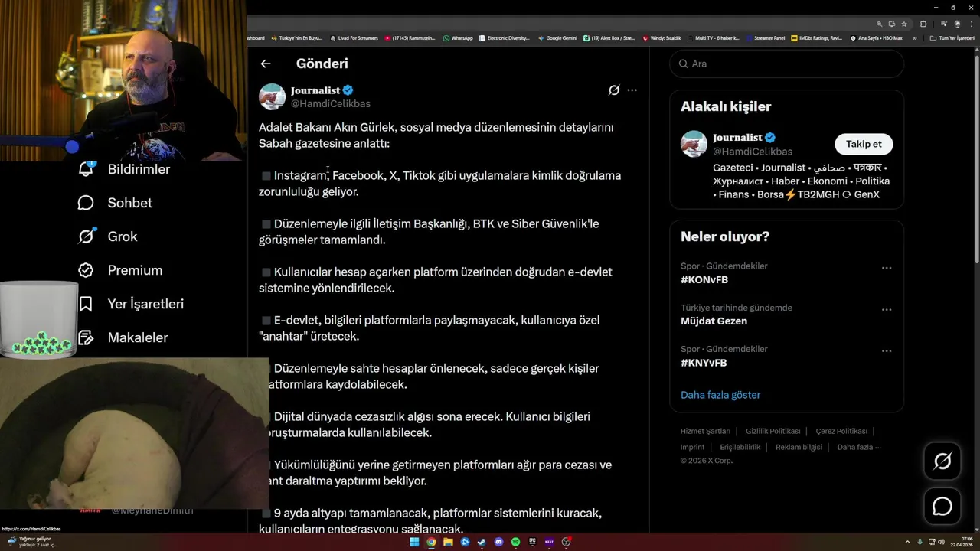
Task: Click the Yer İşaretleri bookmark icon
Action: [86, 304]
